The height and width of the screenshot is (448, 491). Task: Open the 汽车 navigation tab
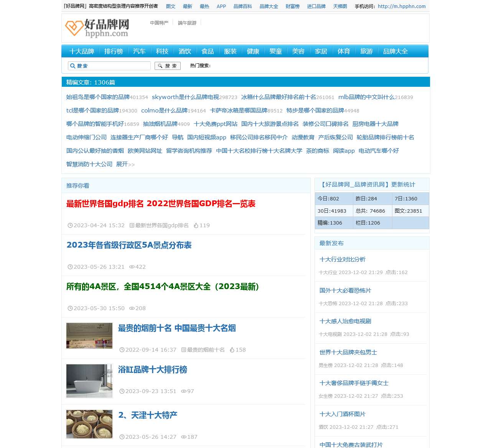139,51
